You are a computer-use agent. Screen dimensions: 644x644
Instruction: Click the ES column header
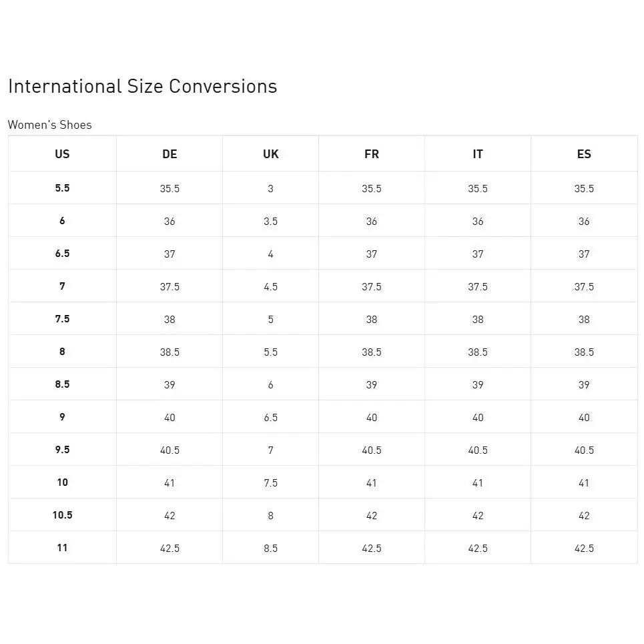tap(584, 154)
